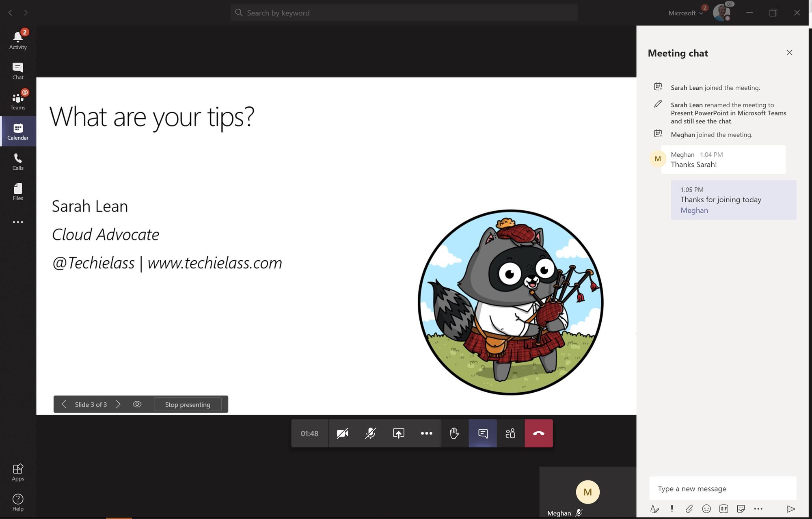Click the Type a new message field
Image resolution: width=812 pixels, height=519 pixels.
pos(723,489)
